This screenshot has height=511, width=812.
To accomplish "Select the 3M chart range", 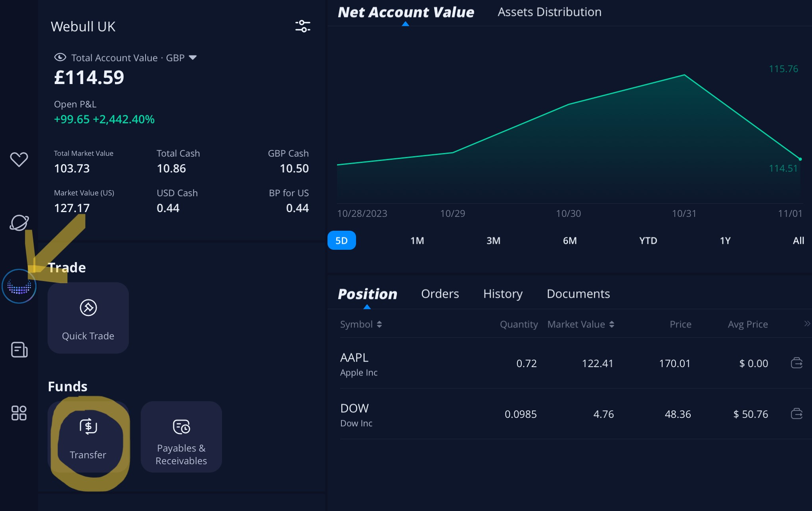I will [x=493, y=241].
